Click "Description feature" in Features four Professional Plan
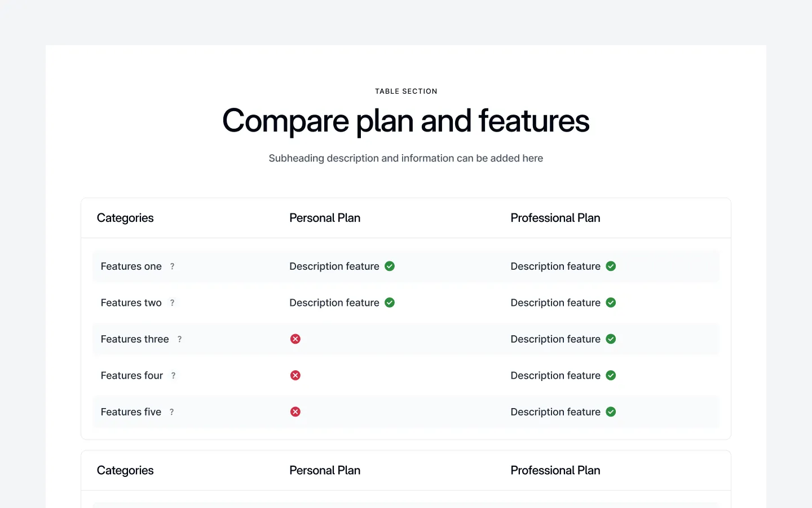Screen dimensions: 812x508 pos(555,375)
